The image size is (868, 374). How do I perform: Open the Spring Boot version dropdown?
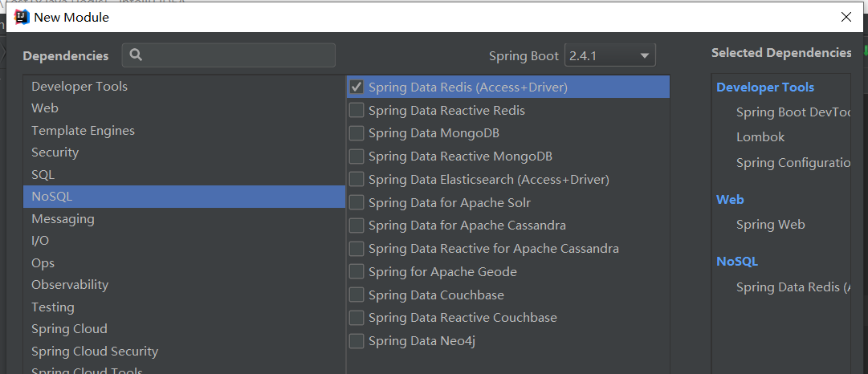point(610,55)
